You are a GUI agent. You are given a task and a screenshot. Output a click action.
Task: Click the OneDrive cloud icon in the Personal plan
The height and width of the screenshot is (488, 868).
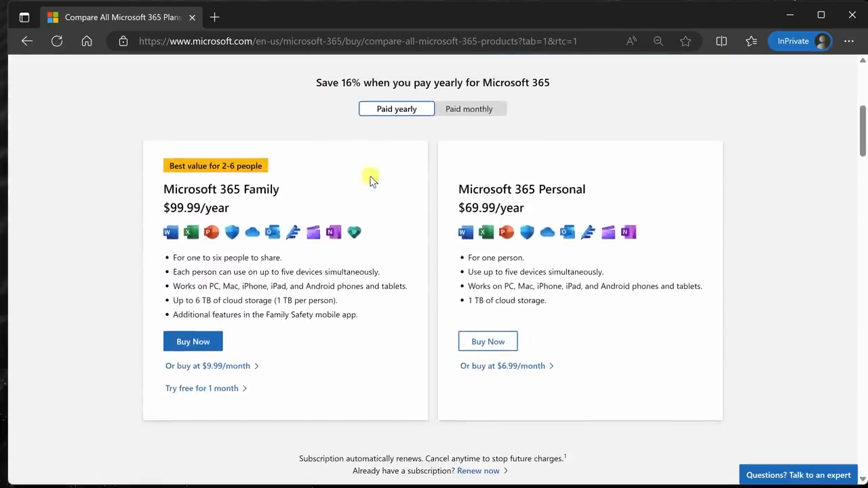(547, 232)
